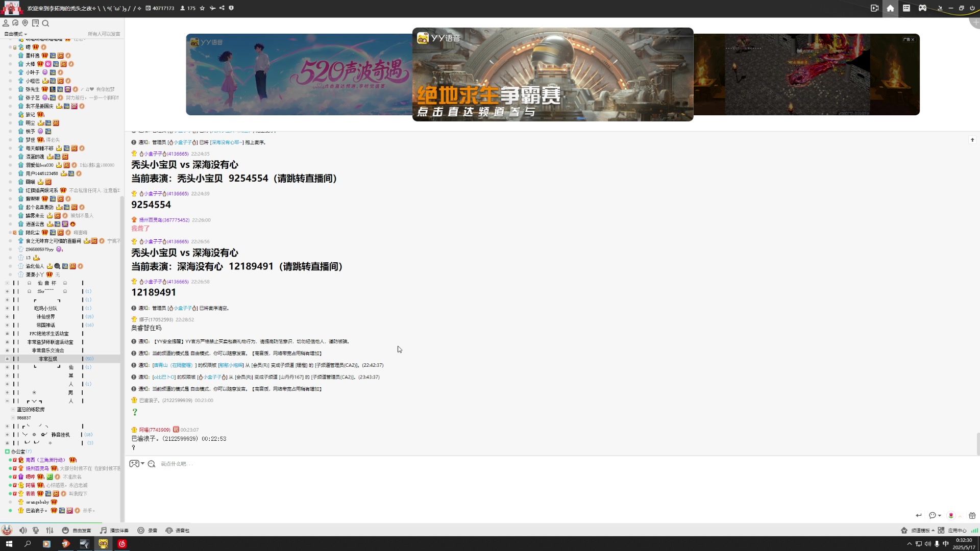Viewport: 980px width, 551px height.
Task: Click the info circle icon in title bar
Action: (x=231, y=8)
